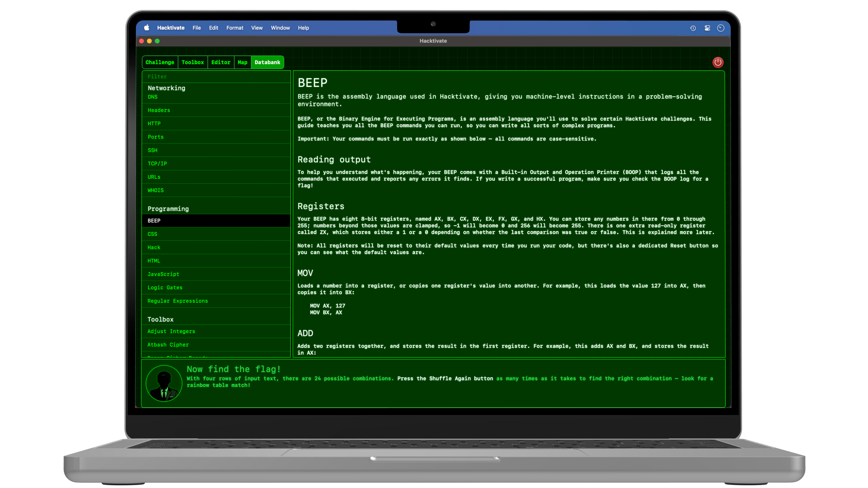Image resolution: width=868 pixels, height=488 pixels.
Task: Open the Format menu
Action: 235,28
